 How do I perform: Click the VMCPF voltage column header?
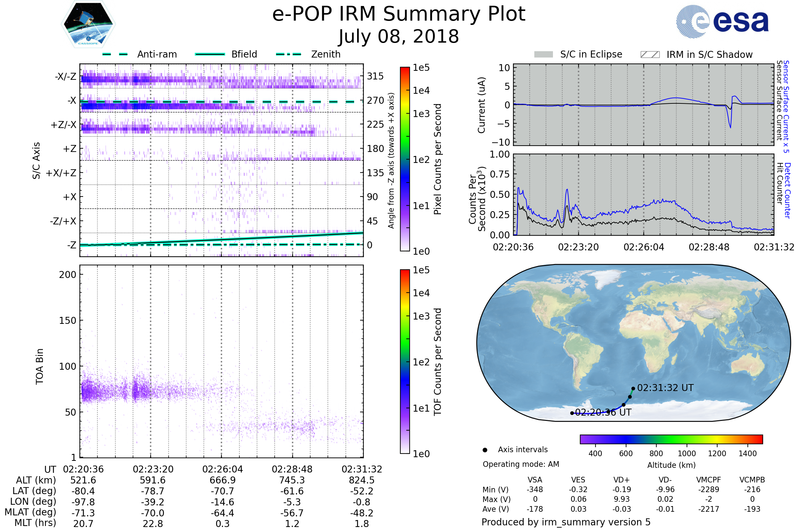click(x=709, y=480)
